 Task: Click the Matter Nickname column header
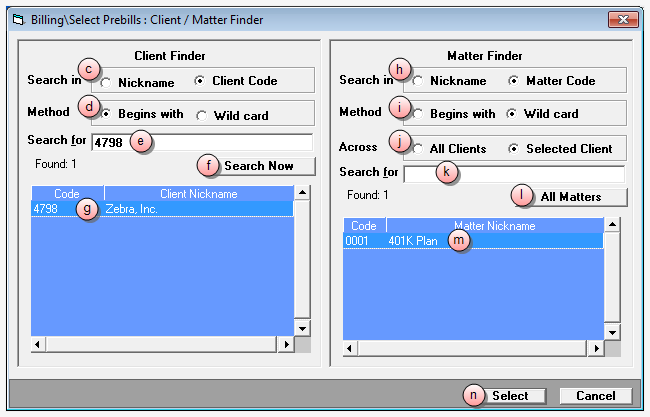pyautogui.click(x=494, y=226)
